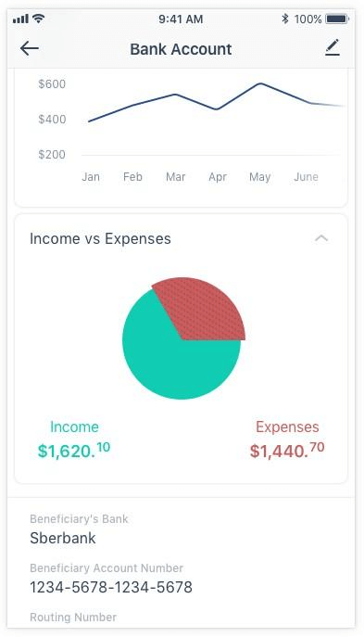Viewport: 364px width, 637px height.
Task: Tap the battery indicator icon
Action: click(336, 19)
